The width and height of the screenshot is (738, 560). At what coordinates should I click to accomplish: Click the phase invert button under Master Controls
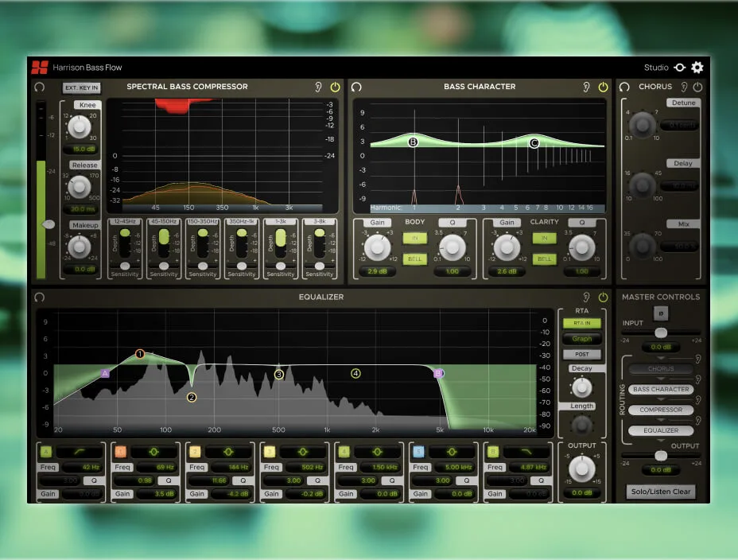pyautogui.click(x=661, y=313)
